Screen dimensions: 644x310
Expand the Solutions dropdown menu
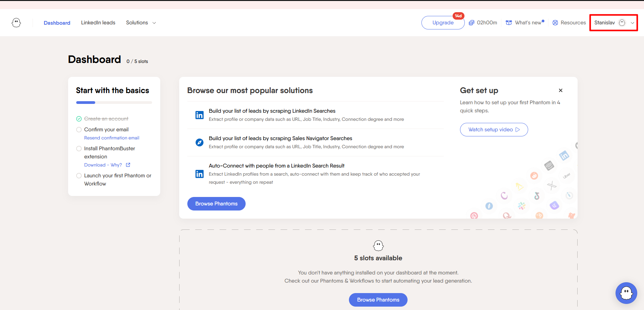click(141, 23)
